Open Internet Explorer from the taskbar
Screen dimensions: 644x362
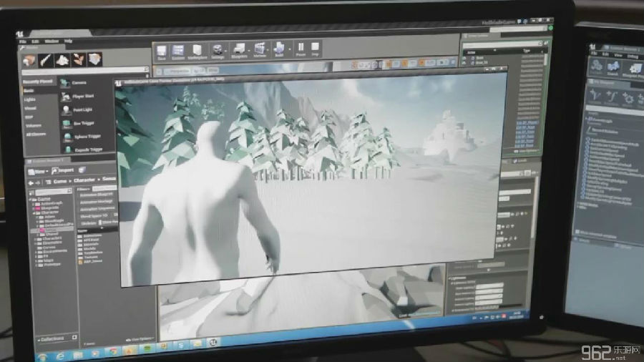click(x=60, y=356)
